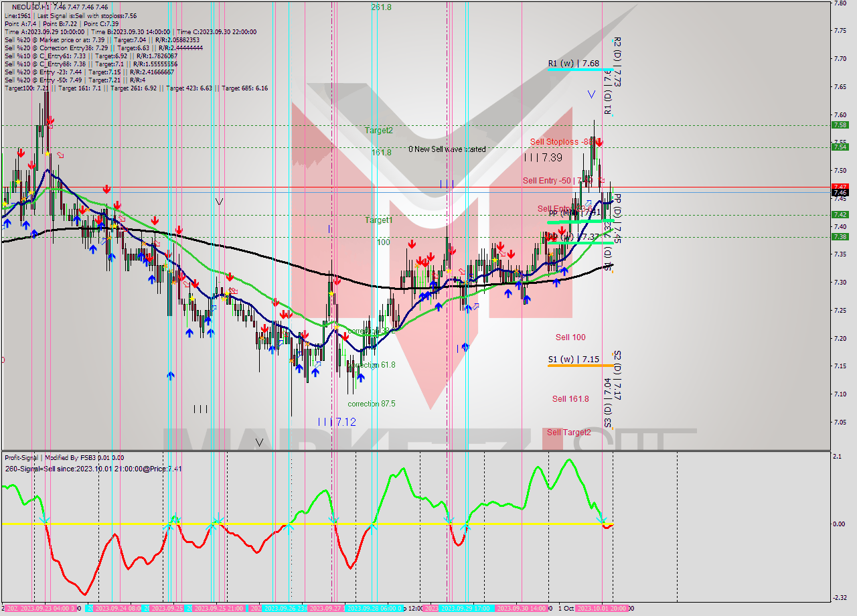
Task: Click the orange S1 weekly support line
Action: (x=580, y=366)
